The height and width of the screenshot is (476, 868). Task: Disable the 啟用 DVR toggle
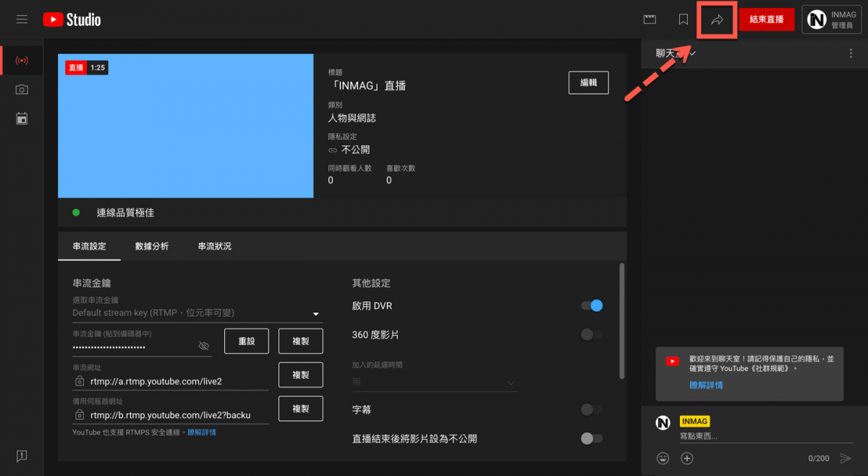coord(592,306)
